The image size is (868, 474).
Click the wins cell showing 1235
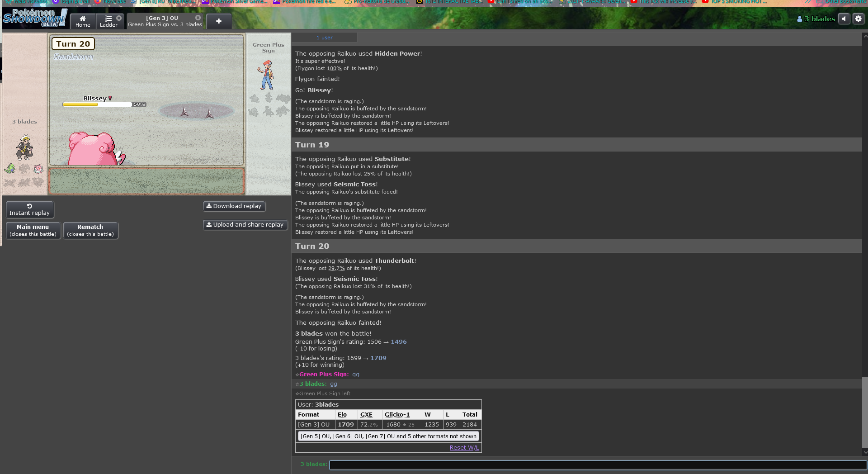click(x=432, y=425)
